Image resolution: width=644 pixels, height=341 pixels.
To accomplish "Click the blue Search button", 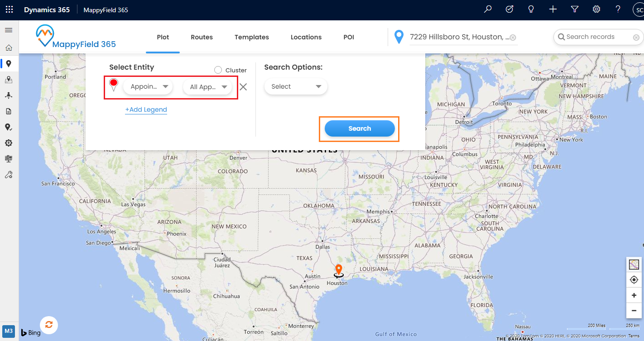I will pos(360,128).
